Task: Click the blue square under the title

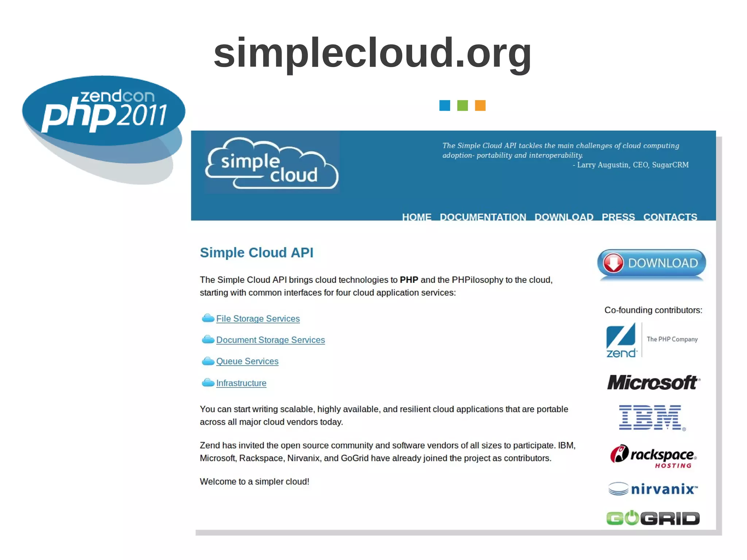Action: pyautogui.click(x=445, y=105)
